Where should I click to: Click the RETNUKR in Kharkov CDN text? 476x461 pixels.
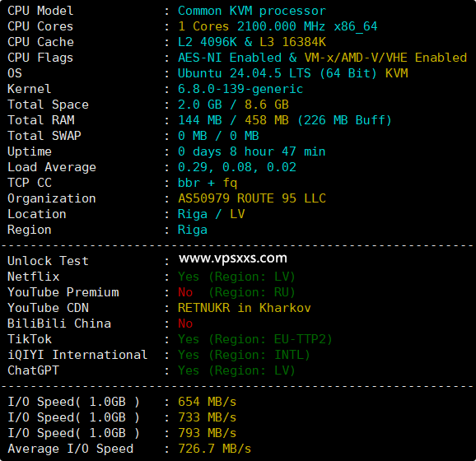coord(245,308)
